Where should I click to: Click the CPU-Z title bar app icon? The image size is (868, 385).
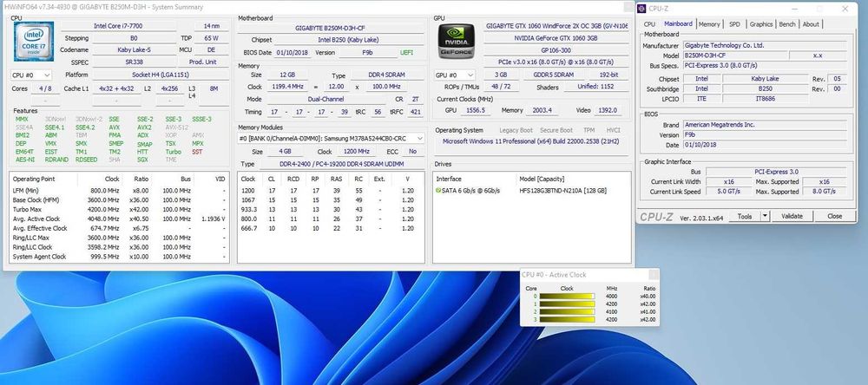click(641, 9)
